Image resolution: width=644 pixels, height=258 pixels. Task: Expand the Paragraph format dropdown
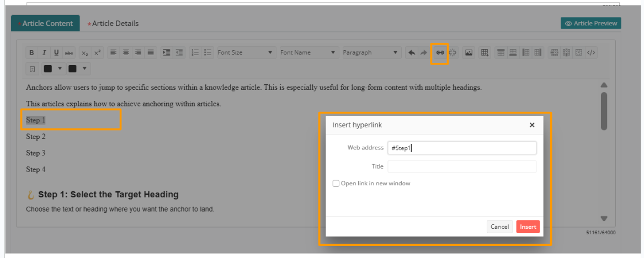(x=370, y=53)
